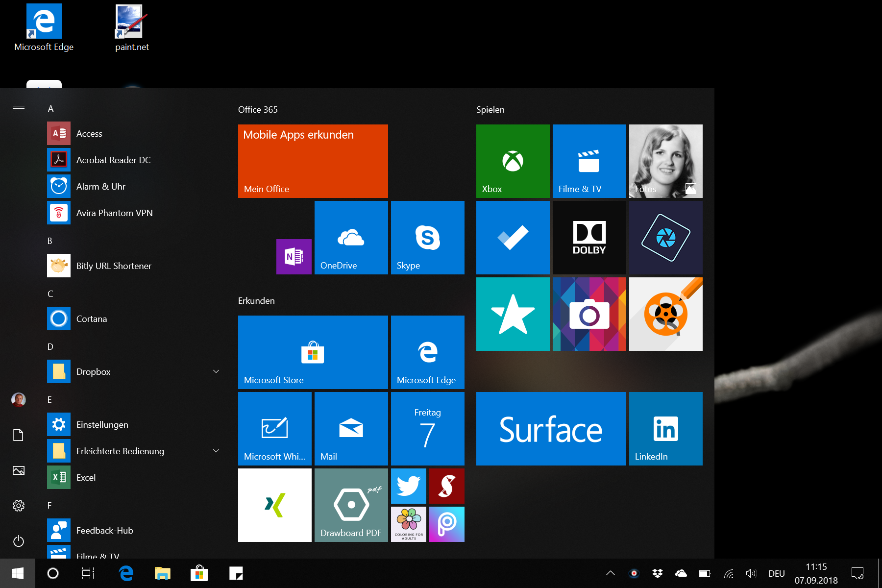Select the Erkunden group heading

(x=256, y=300)
